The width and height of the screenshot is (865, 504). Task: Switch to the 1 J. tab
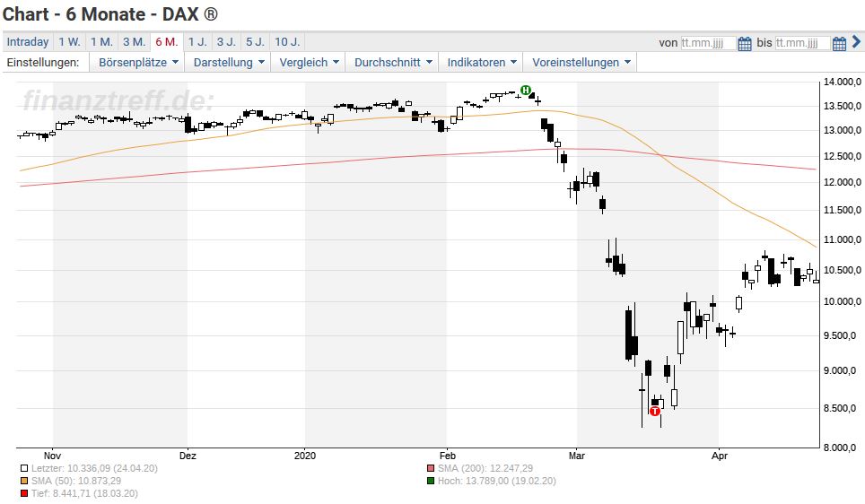click(x=197, y=42)
